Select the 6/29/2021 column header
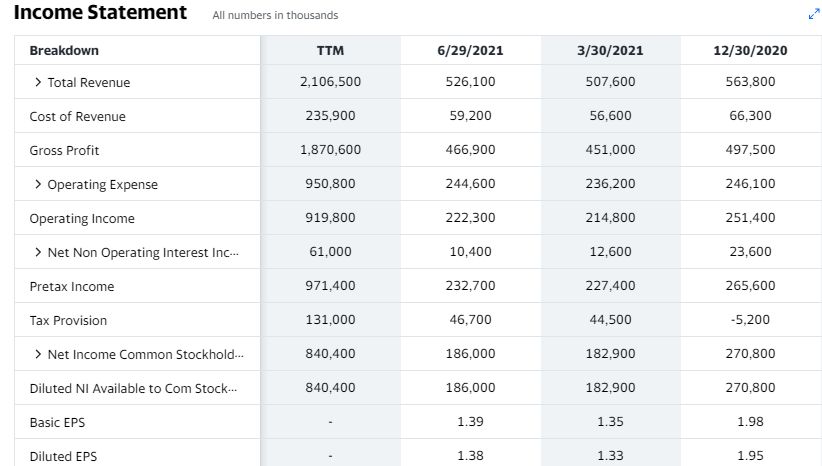Screen dimensions: 822x466 tap(470, 50)
